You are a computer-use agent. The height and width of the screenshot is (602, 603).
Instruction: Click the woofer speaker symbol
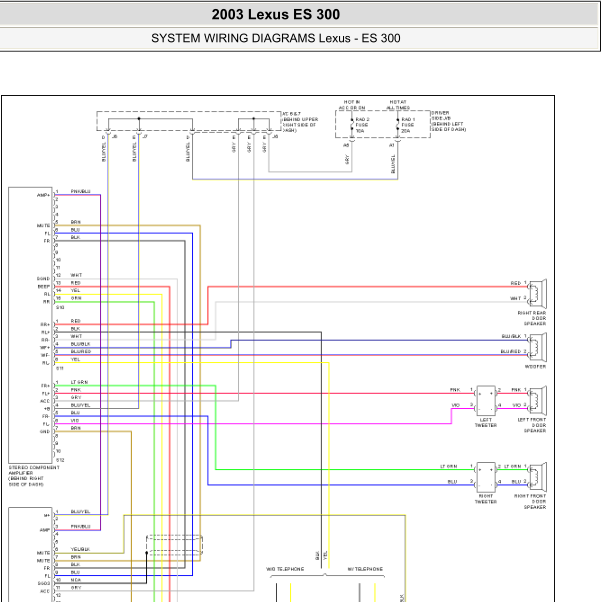[537, 347]
